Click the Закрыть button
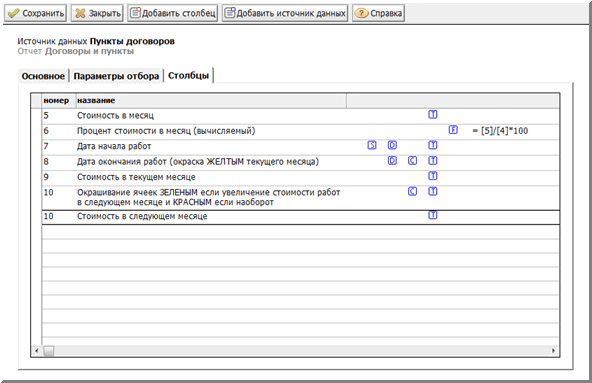The width and height of the screenshot is (592, 383). (x=97, y=13)
